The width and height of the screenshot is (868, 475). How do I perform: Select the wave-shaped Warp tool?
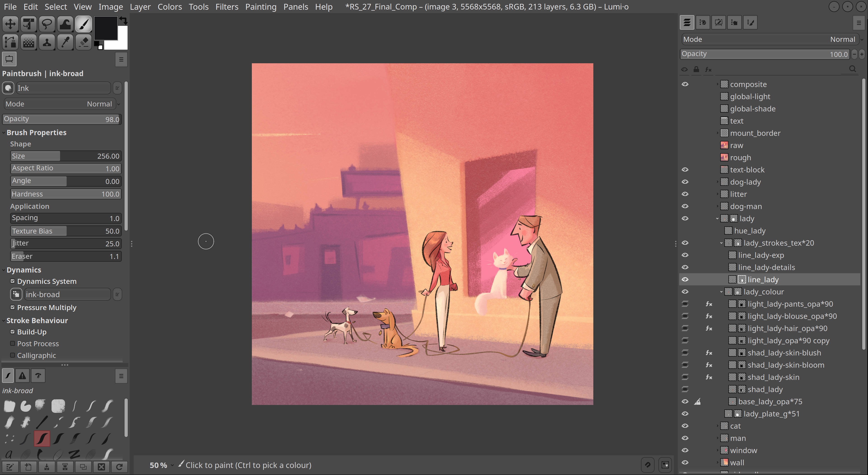pos(65,24)
